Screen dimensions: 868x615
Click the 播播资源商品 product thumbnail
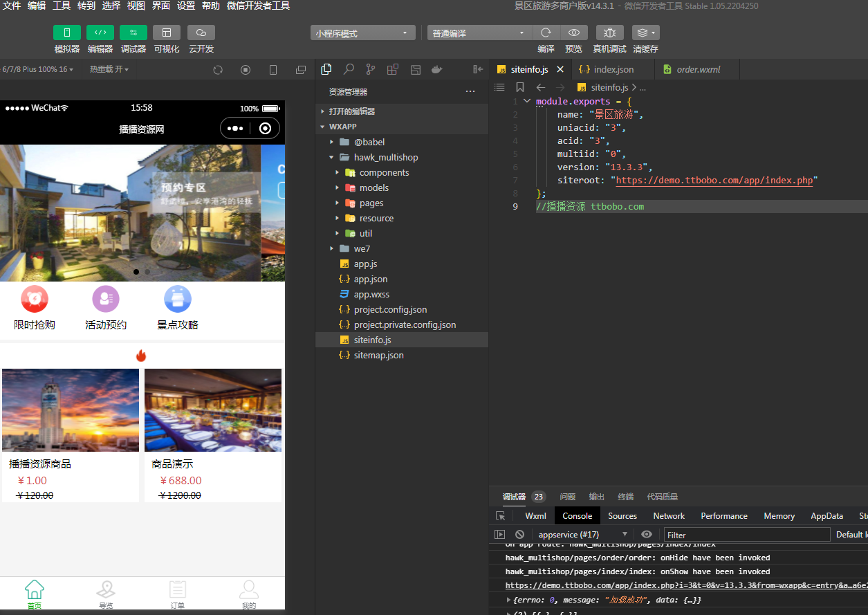click(x=71, y=410)
